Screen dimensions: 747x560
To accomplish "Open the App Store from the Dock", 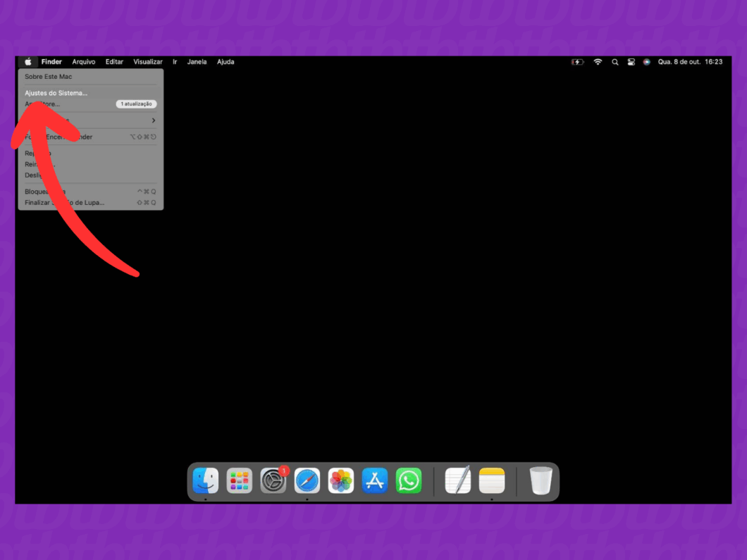I will coord(374,480).
